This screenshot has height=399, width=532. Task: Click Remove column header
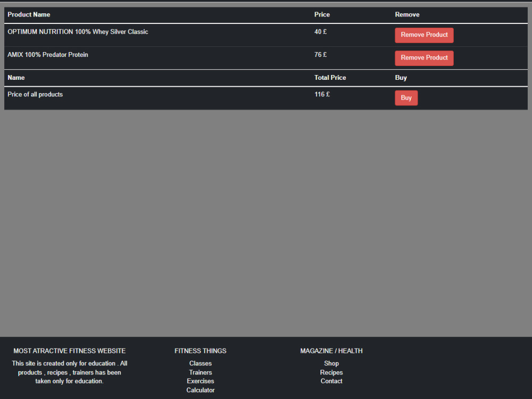(x=407, y=14)
